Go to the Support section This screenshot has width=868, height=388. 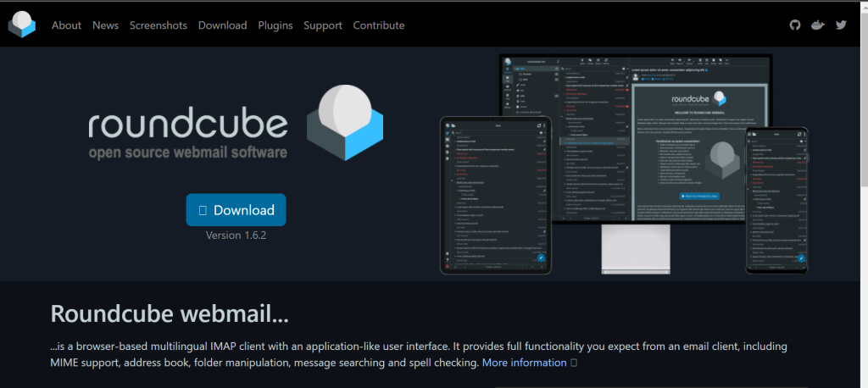(323, 25)
